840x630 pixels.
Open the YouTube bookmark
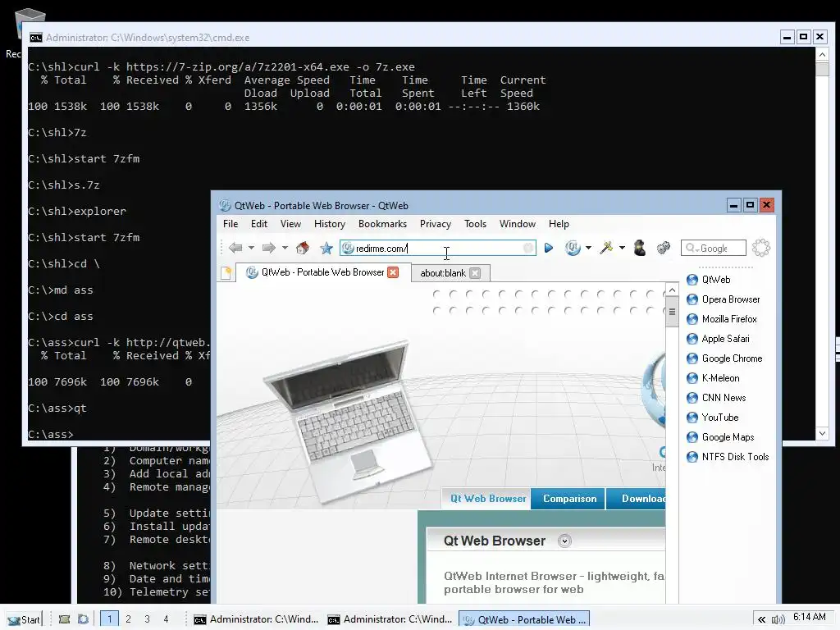click(x=713, y=418)
